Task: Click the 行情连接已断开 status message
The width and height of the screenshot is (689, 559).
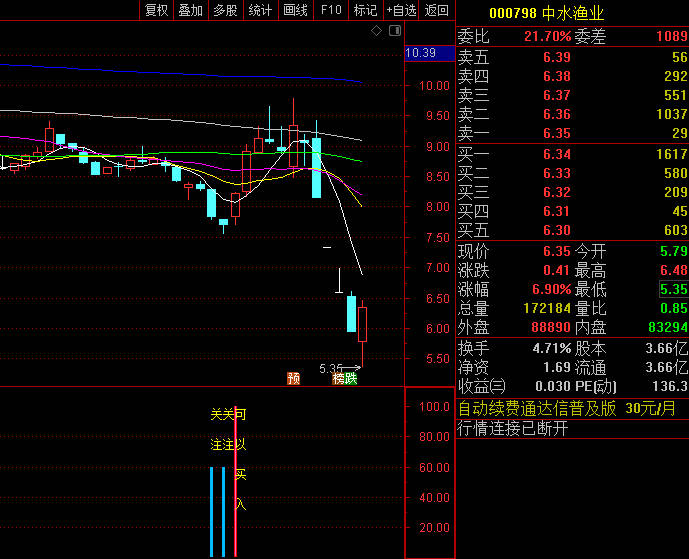Action: point(513,428)
